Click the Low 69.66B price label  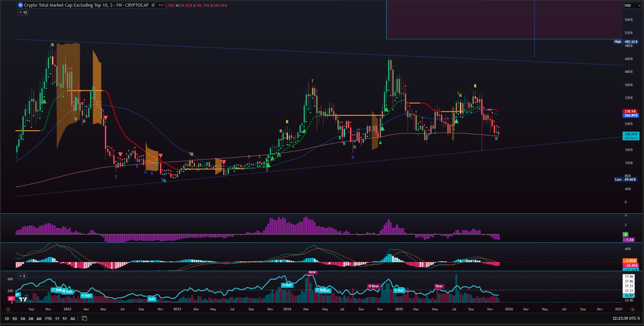click(x=626, y=179)
